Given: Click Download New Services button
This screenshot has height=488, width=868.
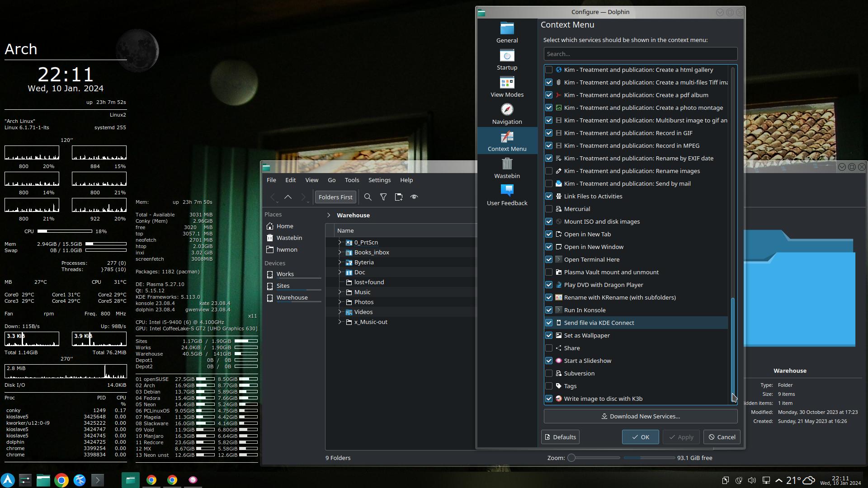Looking at the screenshot, I should pos(640,416).
